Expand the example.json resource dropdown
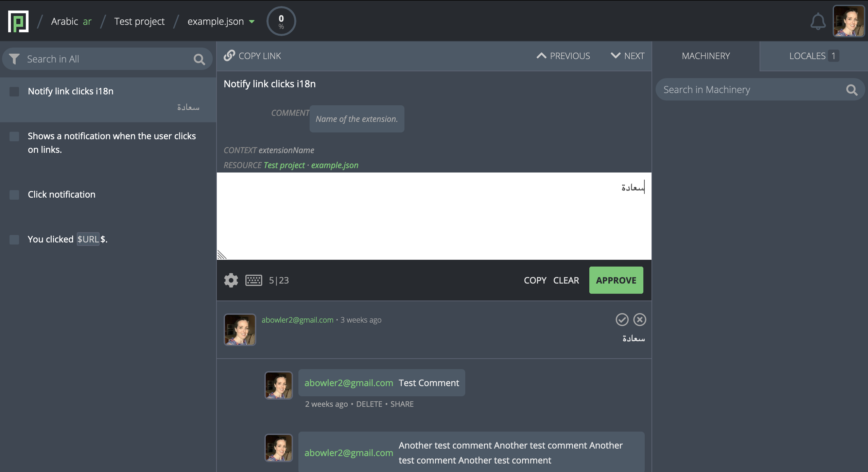This screenshot has height=472, width=868. [x=252, y=22]
